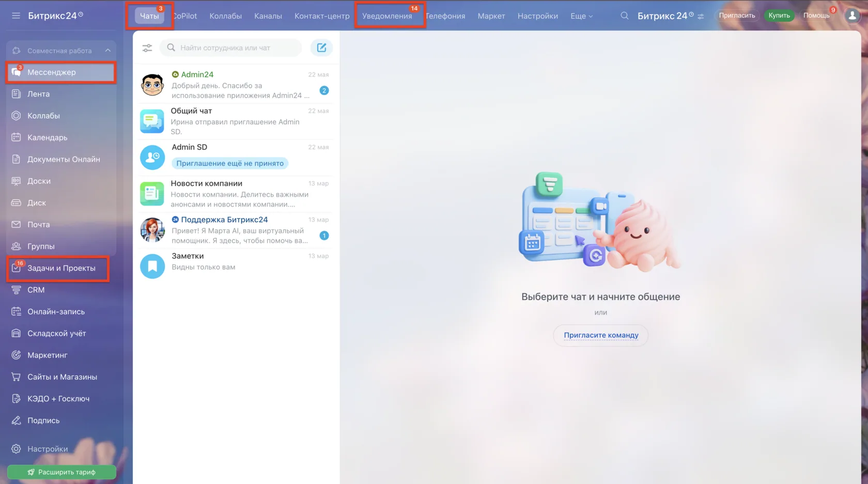
Task: Click the search magnifier in top bar
Action: pyautogui.click(x=625, y=15)
